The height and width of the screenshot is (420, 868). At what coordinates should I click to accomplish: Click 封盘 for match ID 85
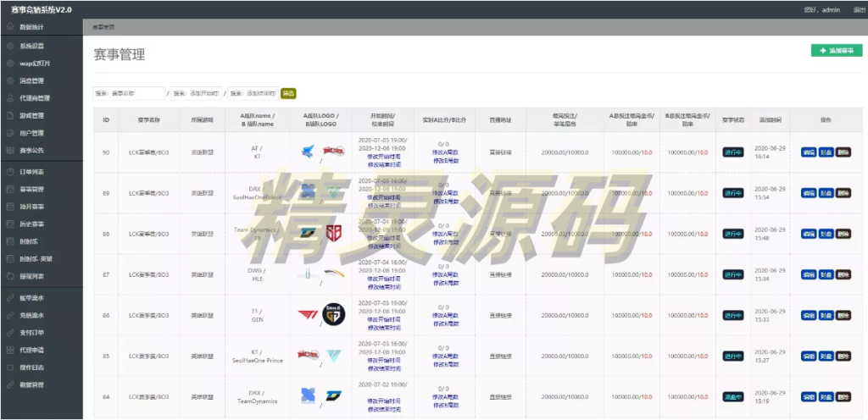click(x=826, y=356)
